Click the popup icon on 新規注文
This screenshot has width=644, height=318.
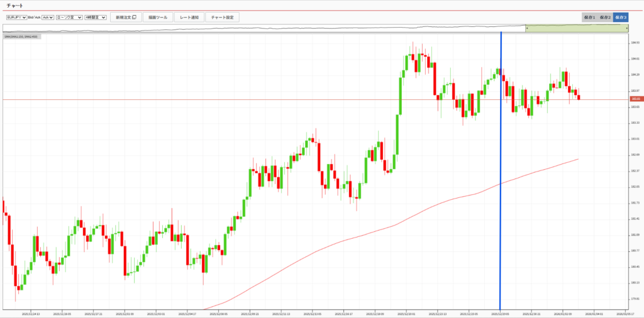(134, 18)
